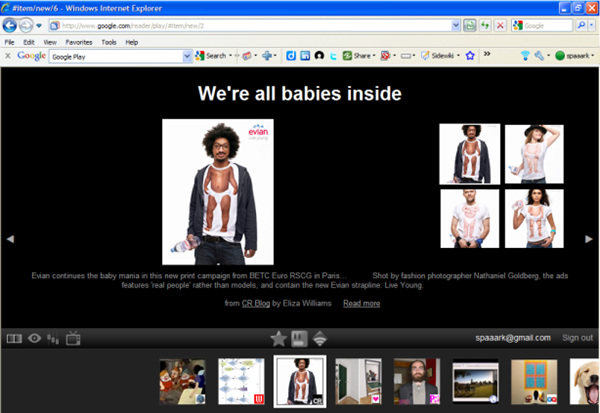
Task: Click the small photo of bald man
Action: click(470, 219)
